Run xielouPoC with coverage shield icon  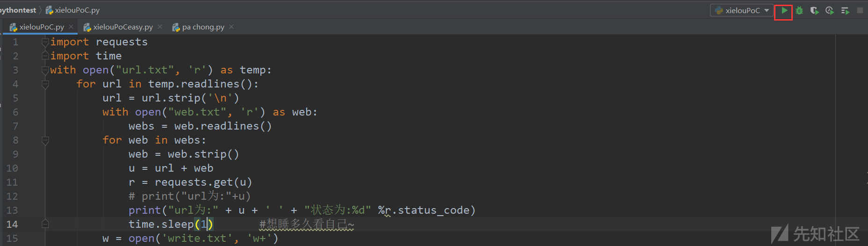click(x=814, y=10)
